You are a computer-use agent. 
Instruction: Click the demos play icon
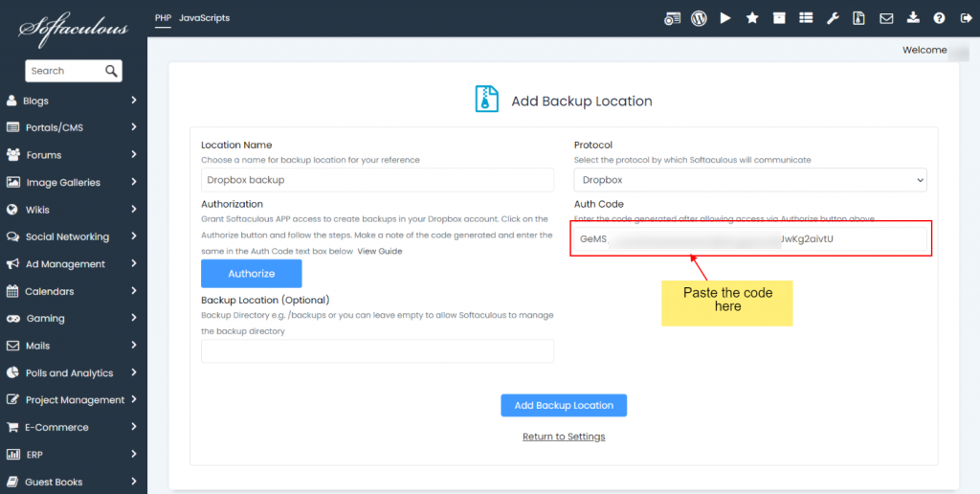(x=725, y=18)
